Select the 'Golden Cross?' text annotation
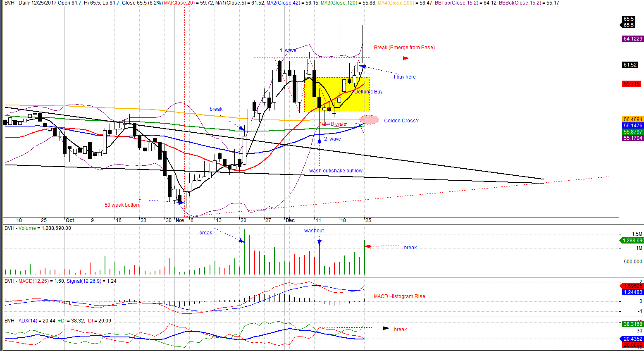 tap(401, 121)
